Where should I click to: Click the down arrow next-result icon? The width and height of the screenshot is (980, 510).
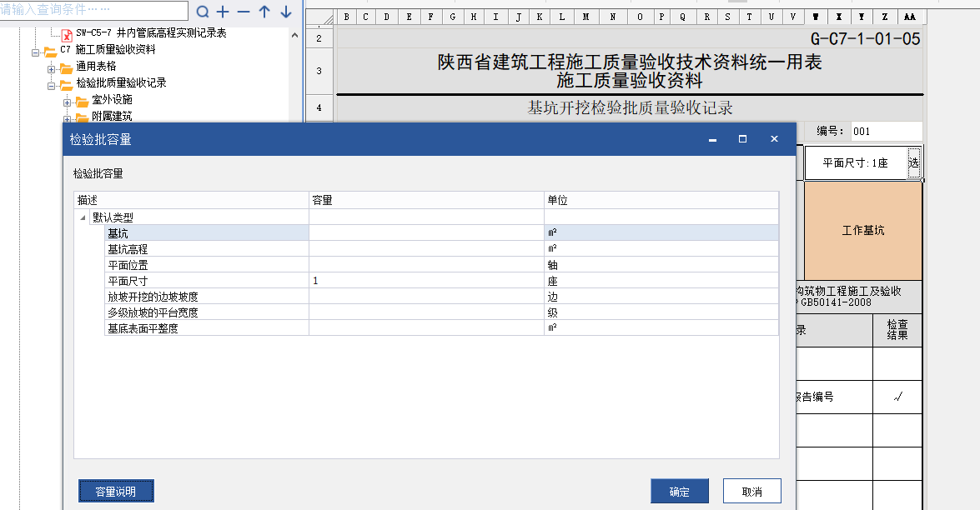(x=285, y=11)
